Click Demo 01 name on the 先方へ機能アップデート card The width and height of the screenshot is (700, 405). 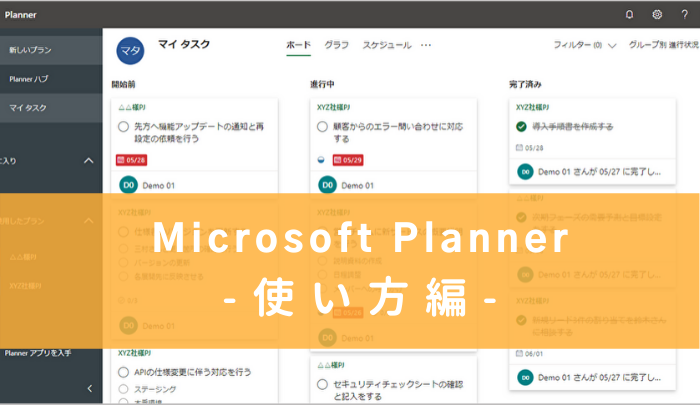[x=158, y=185]
